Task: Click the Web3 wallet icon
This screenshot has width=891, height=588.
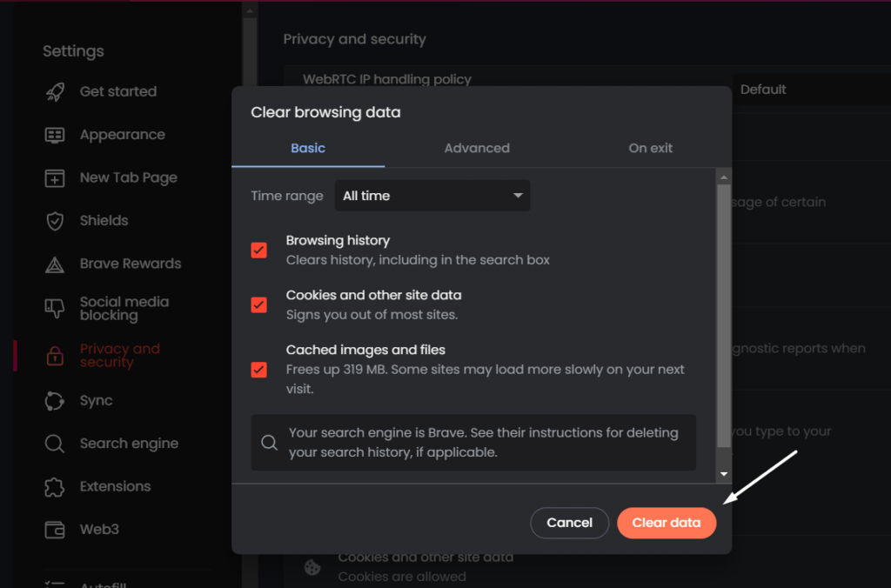Action: (x=55, y=530)
